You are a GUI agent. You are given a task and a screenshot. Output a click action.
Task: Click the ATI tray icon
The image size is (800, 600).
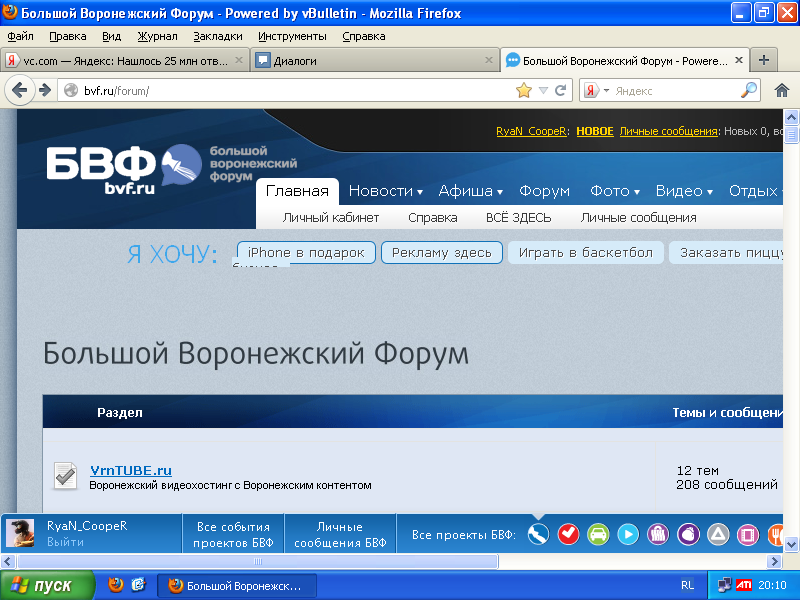pos(743,585)
